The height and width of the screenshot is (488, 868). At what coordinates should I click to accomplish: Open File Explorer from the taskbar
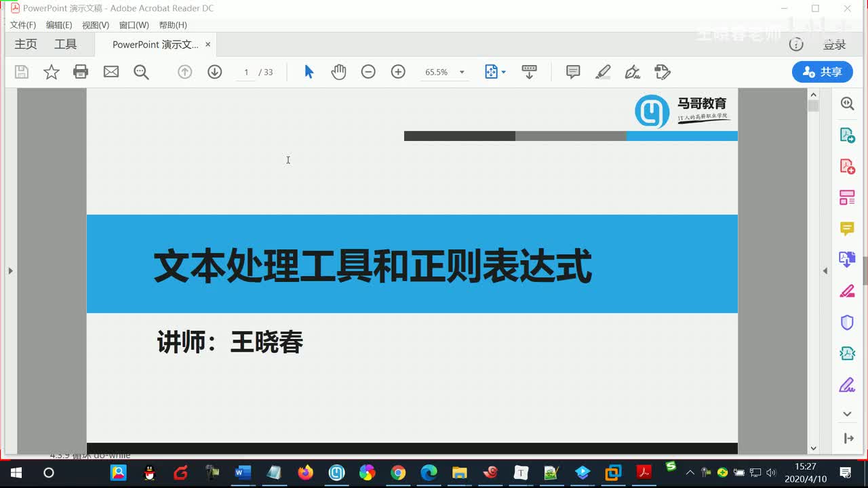460,472
